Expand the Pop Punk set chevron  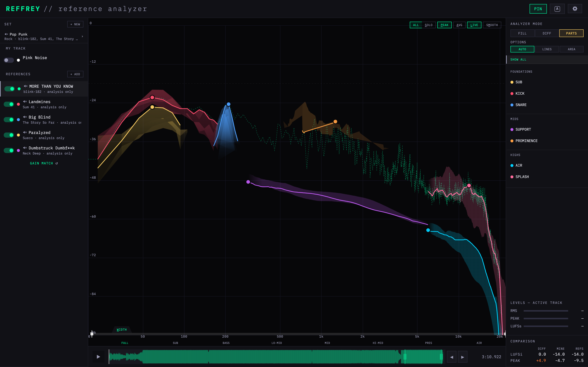82,36
